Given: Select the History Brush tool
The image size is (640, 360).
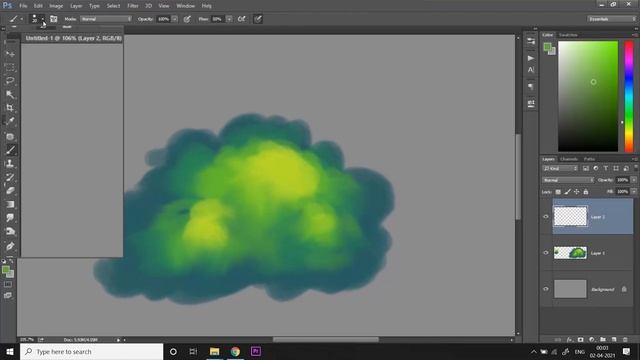Looking at the screenshot, I should [x=10, y=177].
